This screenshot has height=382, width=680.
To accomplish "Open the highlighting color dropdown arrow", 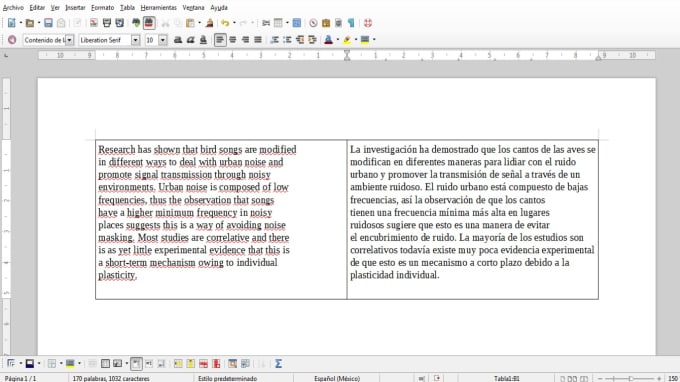I will 356,40.
